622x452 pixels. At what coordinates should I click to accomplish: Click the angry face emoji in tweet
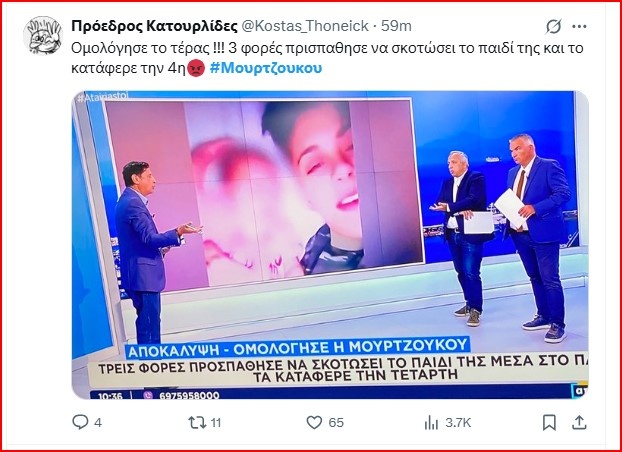[x=196, y=68]
